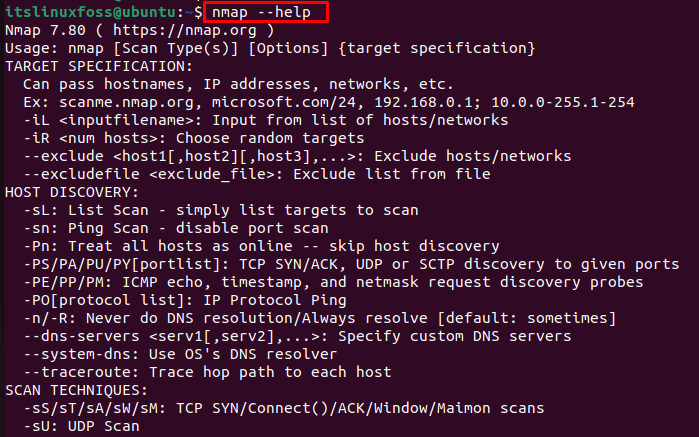Select the -sU UDP Scan line
699x437 pixels.
click(81, 426)
